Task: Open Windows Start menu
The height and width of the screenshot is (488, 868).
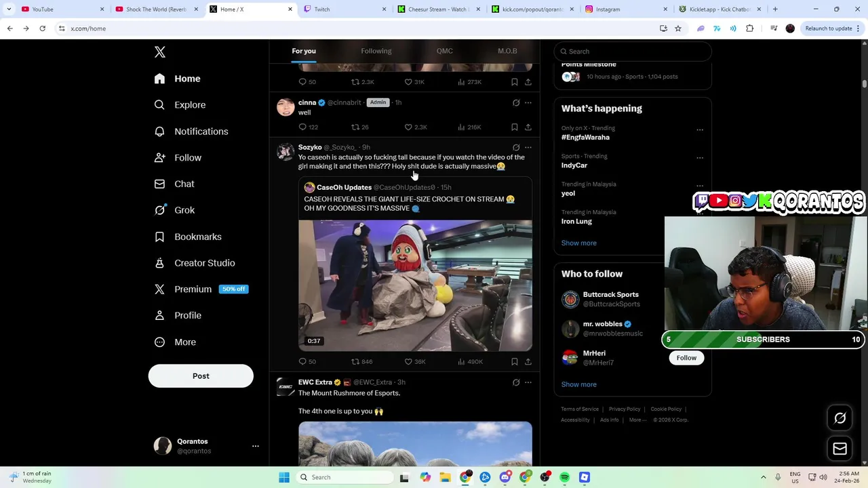Action: coord(284,478)
